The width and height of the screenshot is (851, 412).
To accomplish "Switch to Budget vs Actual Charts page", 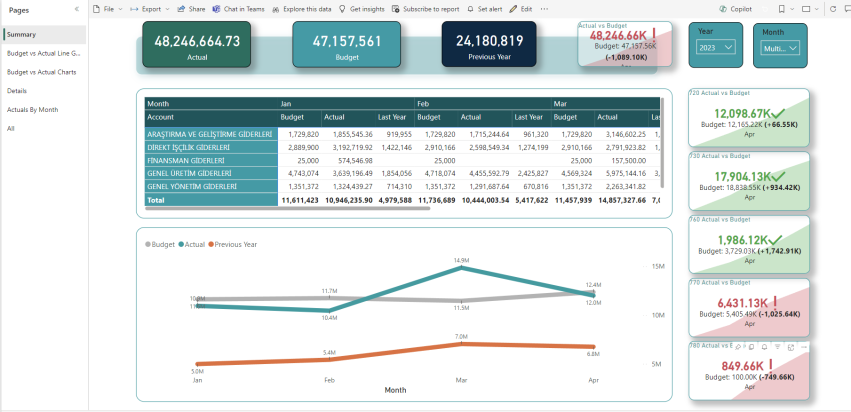I will point(42,72).
